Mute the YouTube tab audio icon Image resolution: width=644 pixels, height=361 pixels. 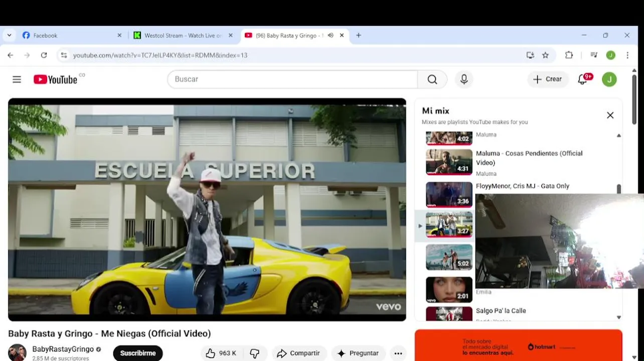pyautogui.click(x=331, y=36)
